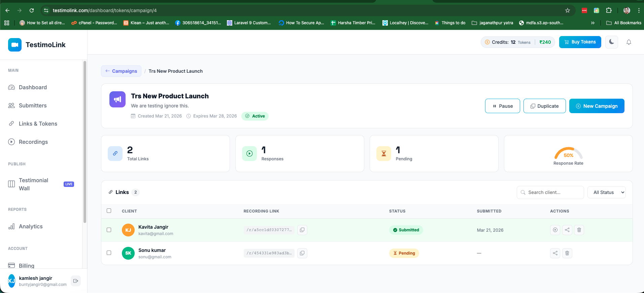Click the Submitted status badge
Image resolution: width=644 pixels, height=293 pixels.
(x=406, y=230)
